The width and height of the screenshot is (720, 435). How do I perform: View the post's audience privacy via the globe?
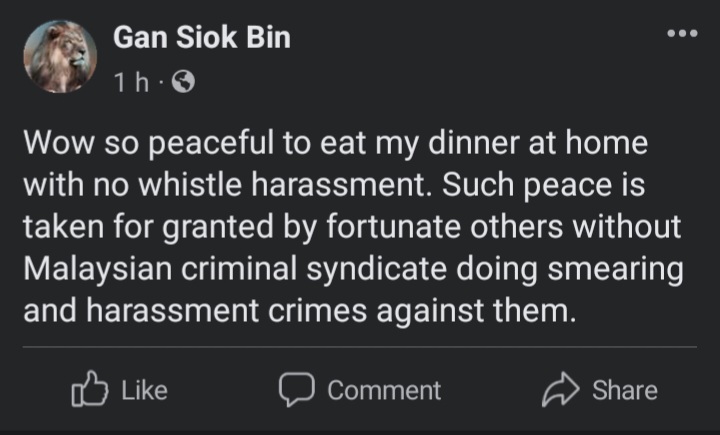pos(182,84)
